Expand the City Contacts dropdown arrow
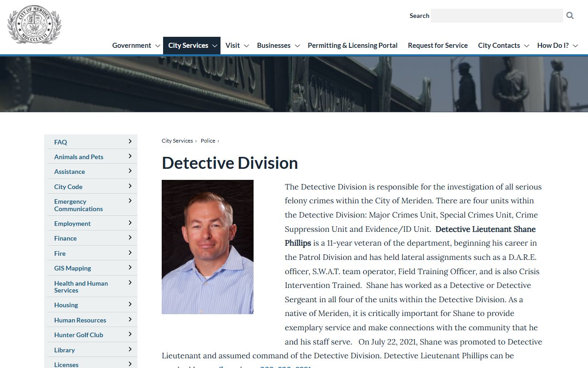588x368 pixels. coord(526,46)
